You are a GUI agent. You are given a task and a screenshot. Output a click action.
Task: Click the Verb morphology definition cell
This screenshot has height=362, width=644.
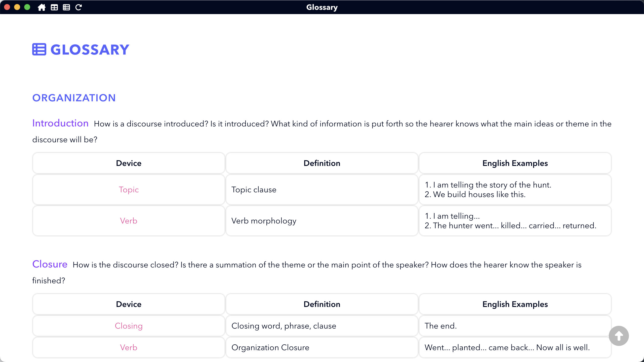pos(322,221)
